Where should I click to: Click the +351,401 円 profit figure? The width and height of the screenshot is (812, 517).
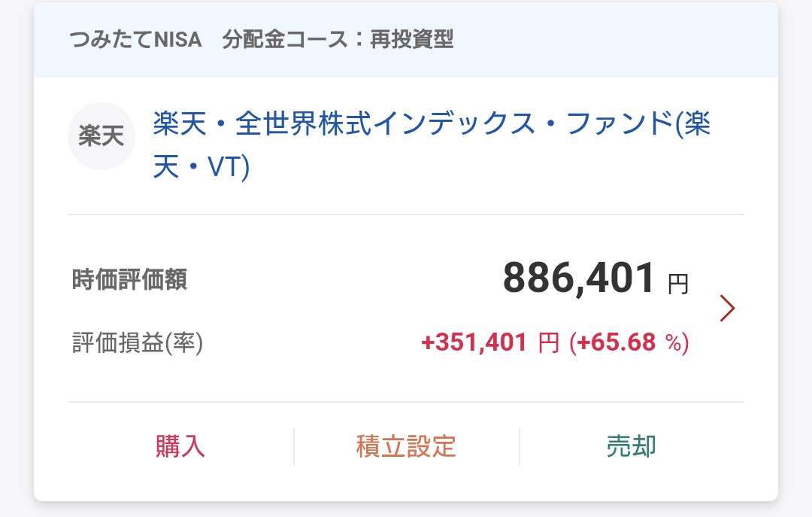[x=490, y=342]
